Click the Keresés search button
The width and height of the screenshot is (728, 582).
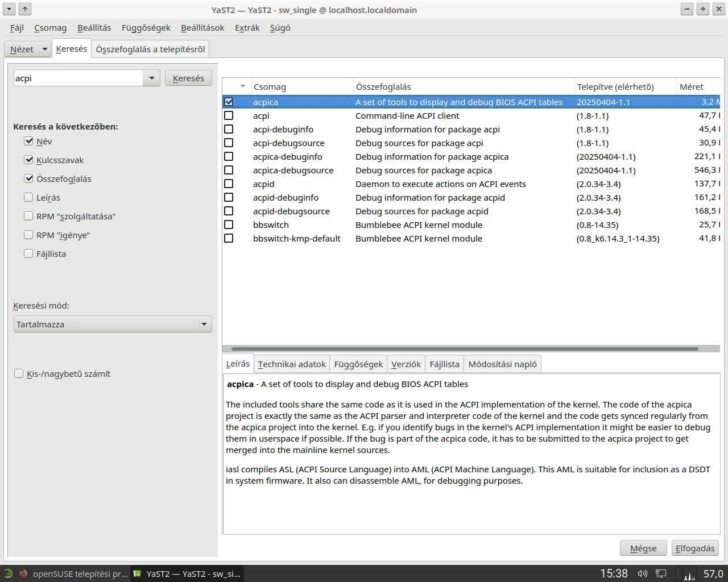[x=188, y=78]
